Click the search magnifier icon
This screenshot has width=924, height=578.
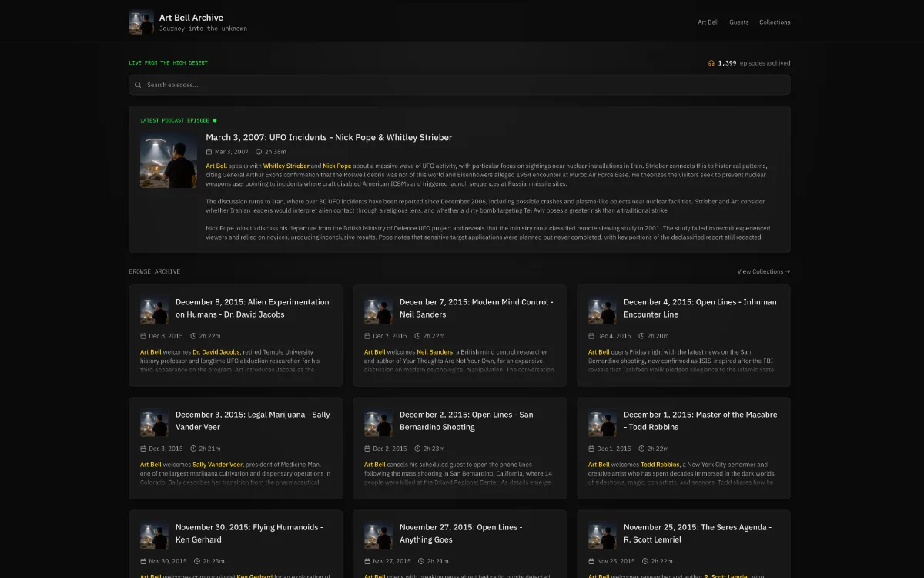(138, 85)
